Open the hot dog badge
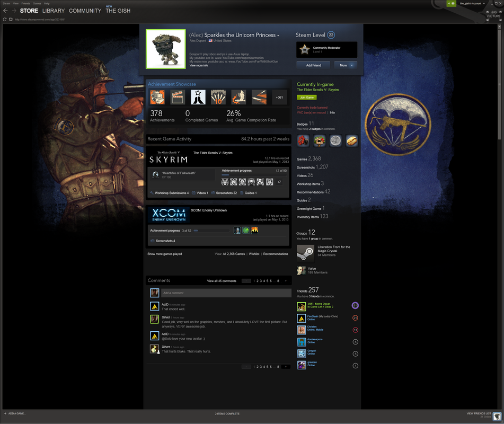 point(351,140)
